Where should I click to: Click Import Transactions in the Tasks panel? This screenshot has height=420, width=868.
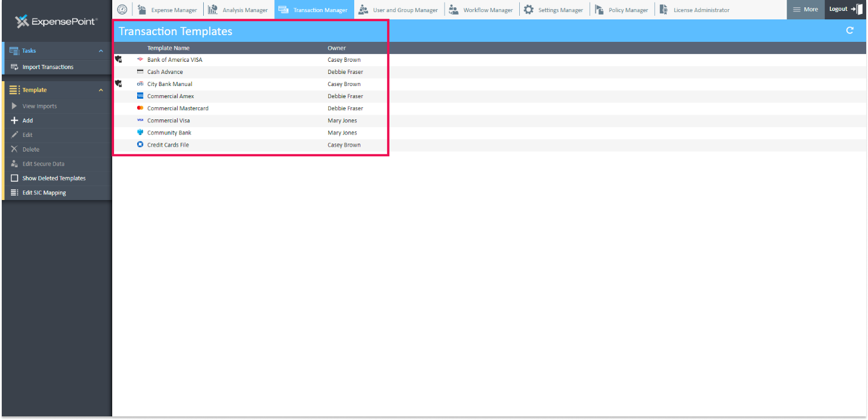[x=47, y=67]
